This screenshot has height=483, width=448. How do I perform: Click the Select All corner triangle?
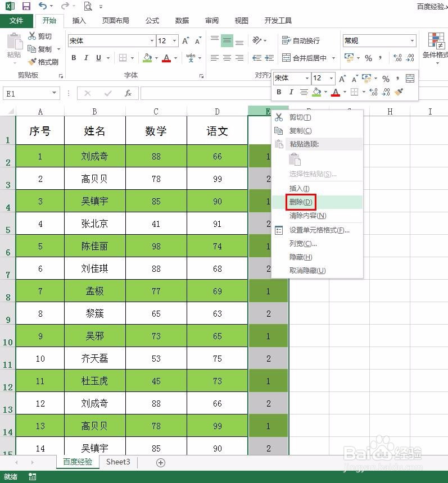[11, 111]
